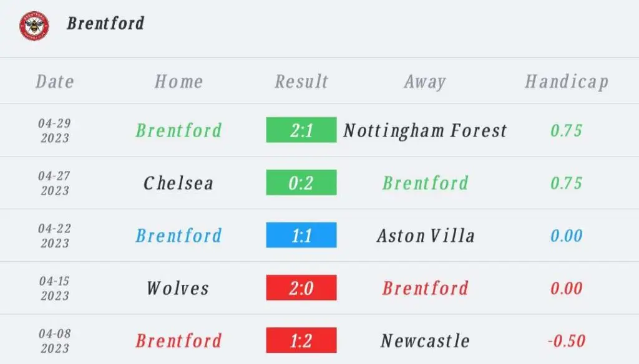
Task: Click the -0.50 handicap value
Action: tap(567, 341)
